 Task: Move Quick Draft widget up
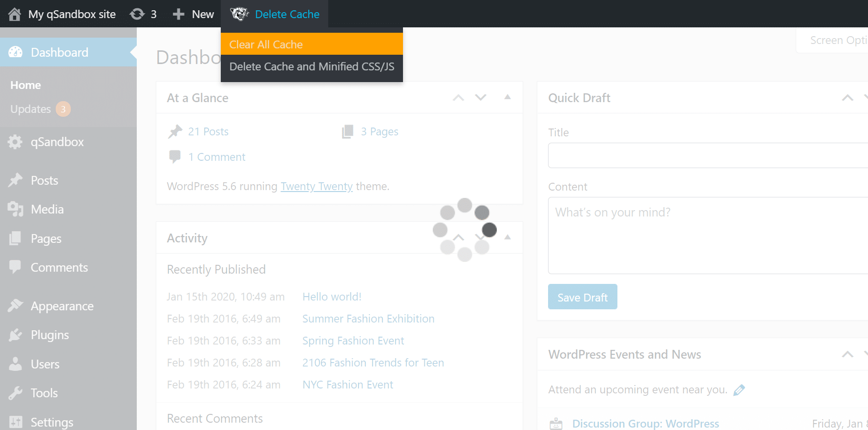tap(847, 98)
